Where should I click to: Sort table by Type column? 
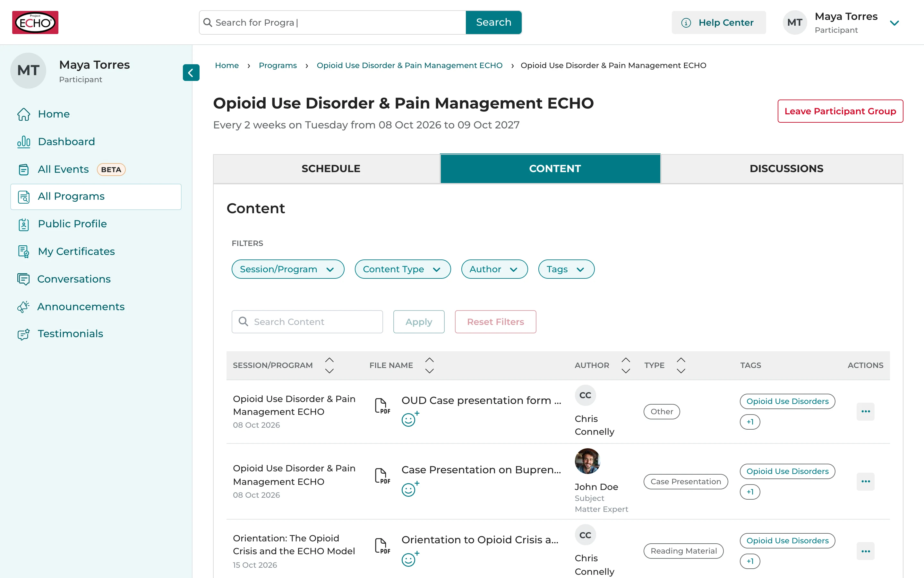(x=681, y=365)
